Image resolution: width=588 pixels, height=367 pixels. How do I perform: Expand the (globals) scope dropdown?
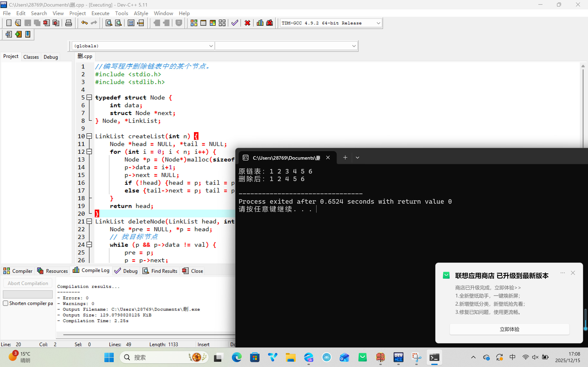coord(211,46)
